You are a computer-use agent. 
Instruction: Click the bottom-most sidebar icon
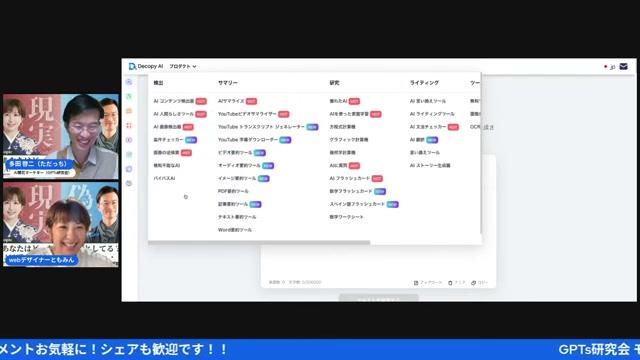[129, 183]
